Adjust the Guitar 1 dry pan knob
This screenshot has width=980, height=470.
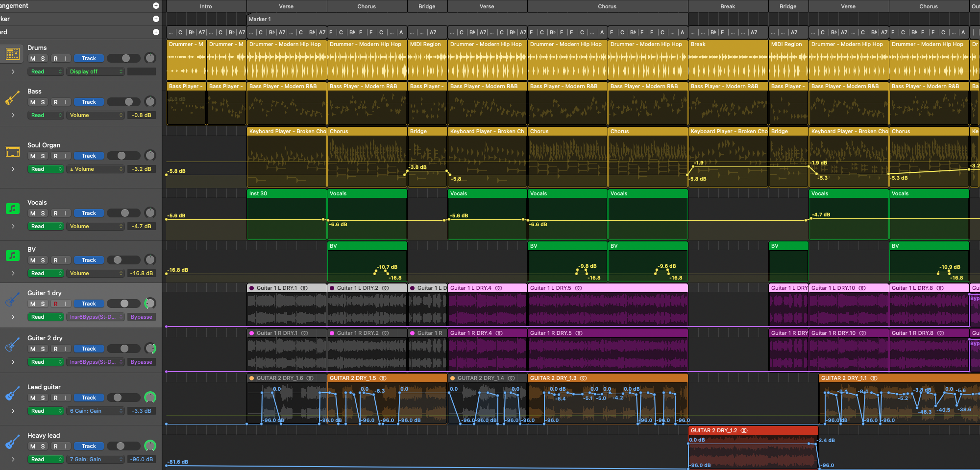coord(150,304)
